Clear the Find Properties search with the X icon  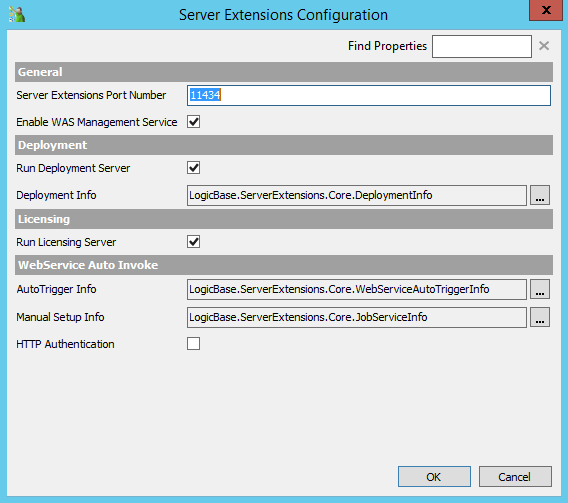(x=544, y=46)
